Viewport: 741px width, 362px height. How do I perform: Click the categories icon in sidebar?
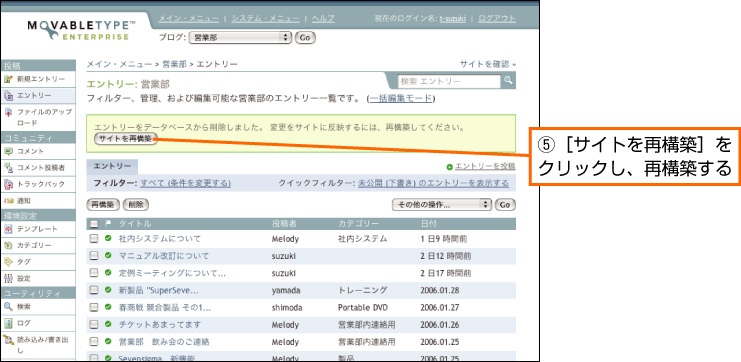click(8, 245)
